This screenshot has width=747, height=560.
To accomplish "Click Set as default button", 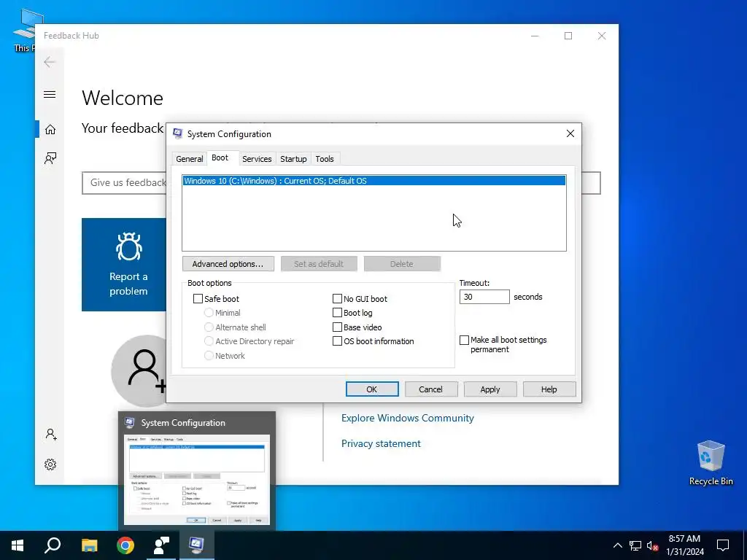I will [x=319, y=264].
